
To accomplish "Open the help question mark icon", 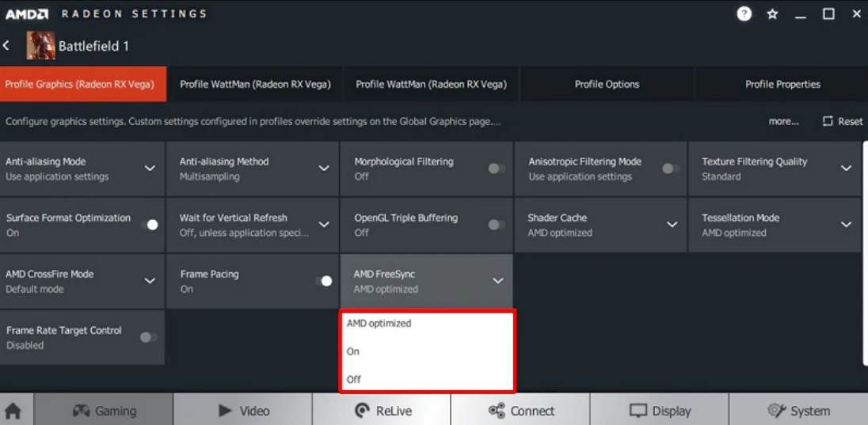I will (x=744, y=13).
